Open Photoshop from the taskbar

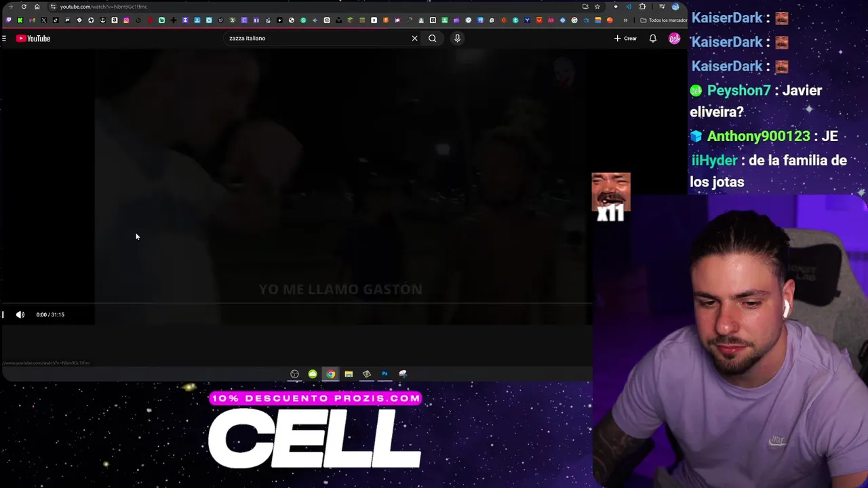[384, 374]
